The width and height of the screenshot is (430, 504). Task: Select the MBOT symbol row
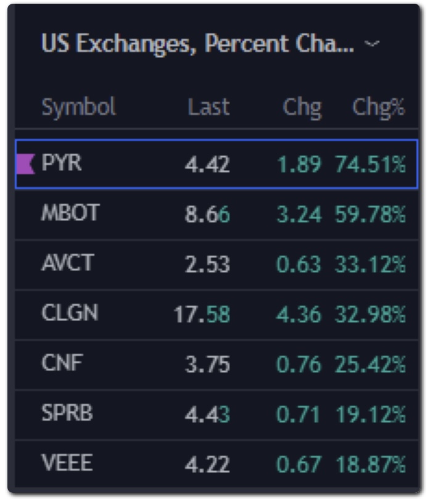(x=70, y=214)
